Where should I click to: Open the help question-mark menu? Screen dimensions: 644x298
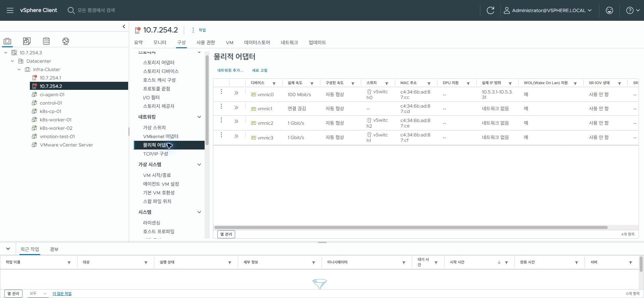tap(633, 10)
